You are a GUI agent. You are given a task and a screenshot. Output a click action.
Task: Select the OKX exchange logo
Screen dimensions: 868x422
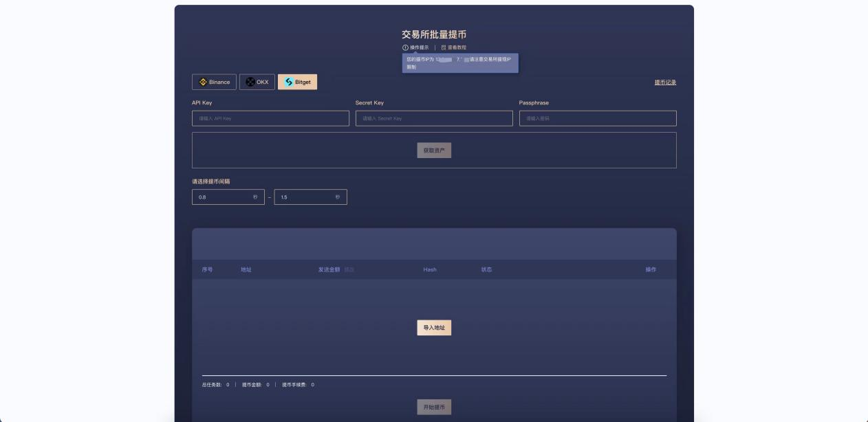point(250,82)
